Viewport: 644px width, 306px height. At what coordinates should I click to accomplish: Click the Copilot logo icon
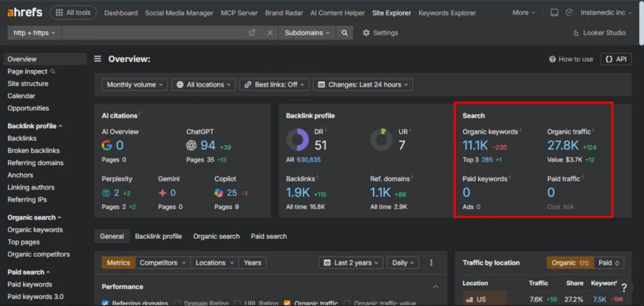[x=219, y=193]
